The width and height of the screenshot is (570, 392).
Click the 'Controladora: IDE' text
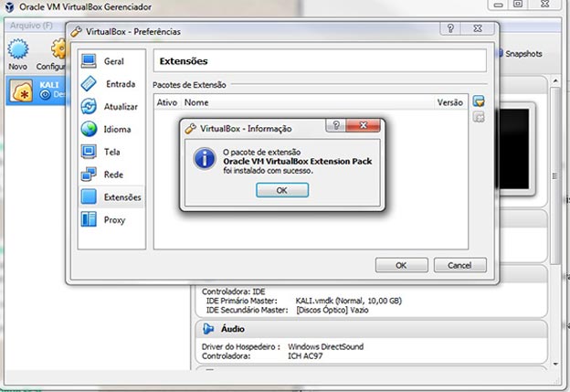233,291
